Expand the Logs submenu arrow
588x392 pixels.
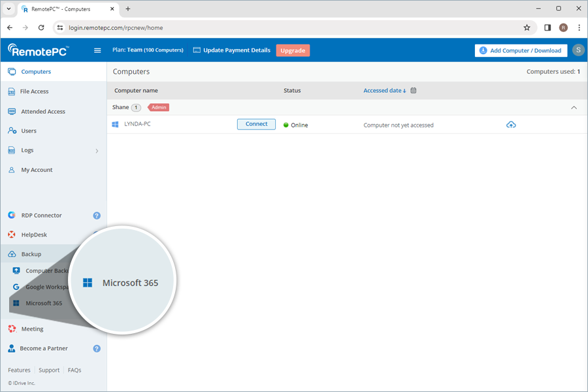(x=97, y=151)
